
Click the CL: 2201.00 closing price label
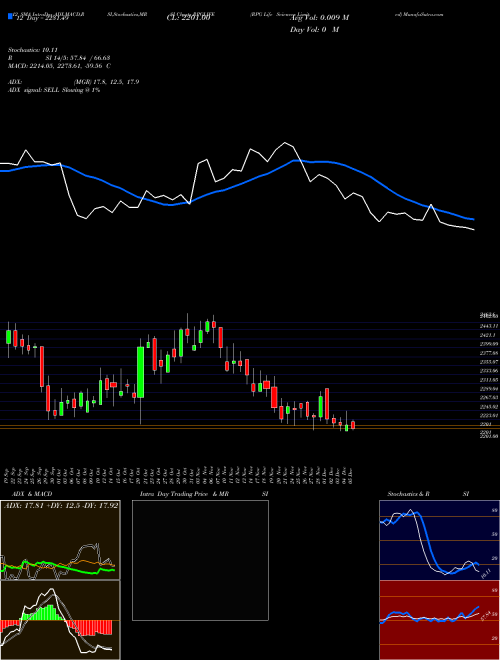188,18
